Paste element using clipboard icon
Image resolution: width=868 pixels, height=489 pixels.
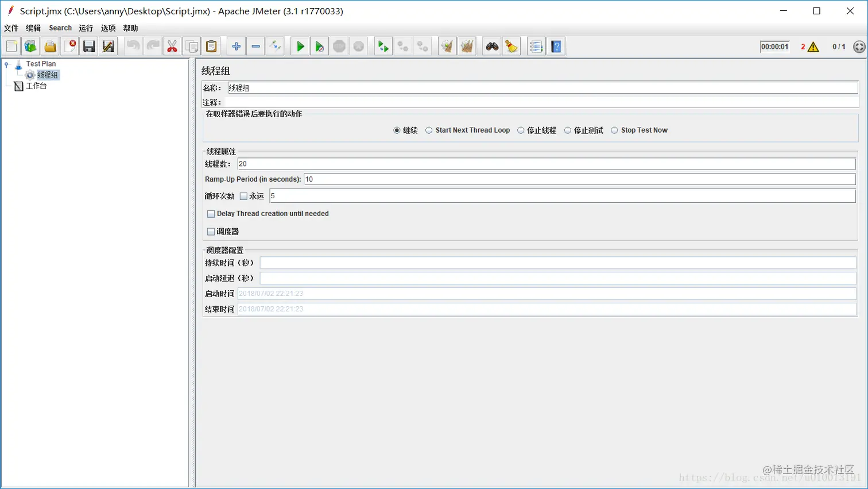coord(211,47)
